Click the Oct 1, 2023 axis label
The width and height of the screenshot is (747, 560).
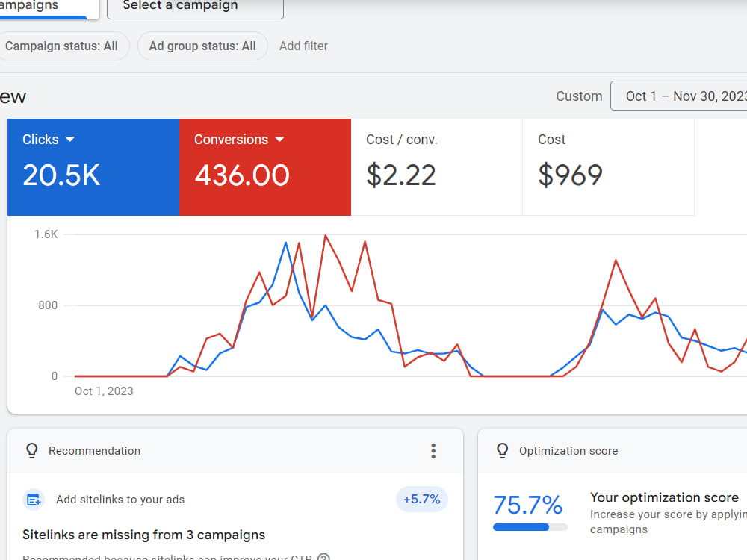point(104,391)
